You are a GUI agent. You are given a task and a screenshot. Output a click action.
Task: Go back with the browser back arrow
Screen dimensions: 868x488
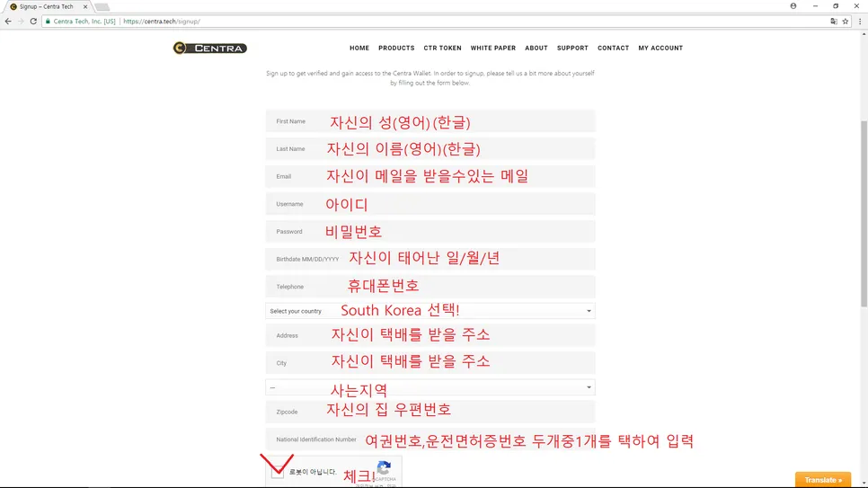(8, 21)
